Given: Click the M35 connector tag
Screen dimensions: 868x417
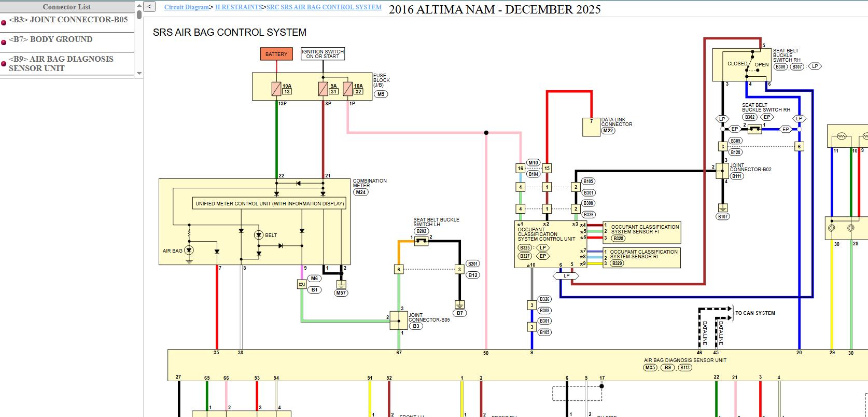Looking at the screenshot, I should [x=650, y=368].
